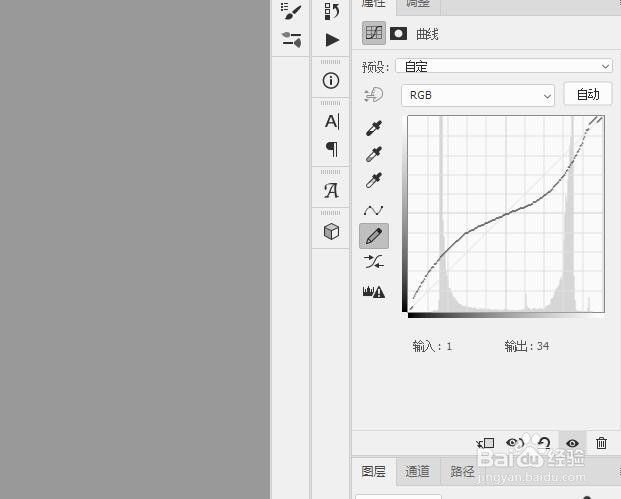Pick the black point eyedropper

(373, 128)
